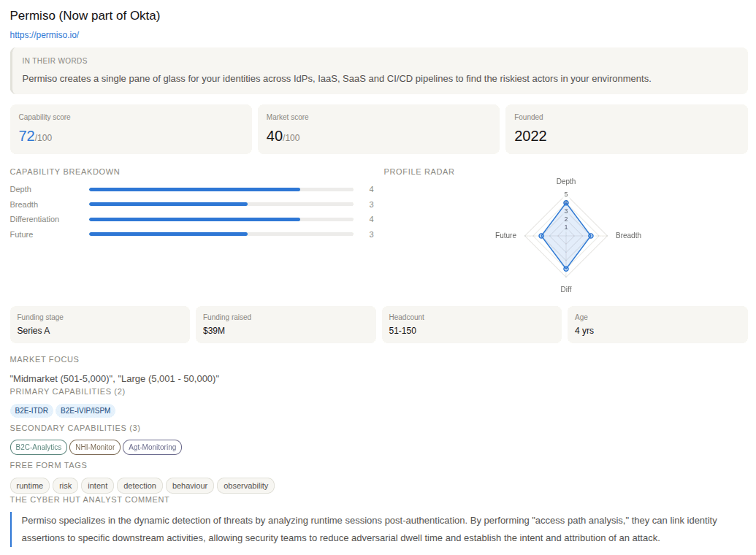The width and height of the screenshot is (756, 555).
Task: Click the Future capability progress bar
Action: click(221, 234)
